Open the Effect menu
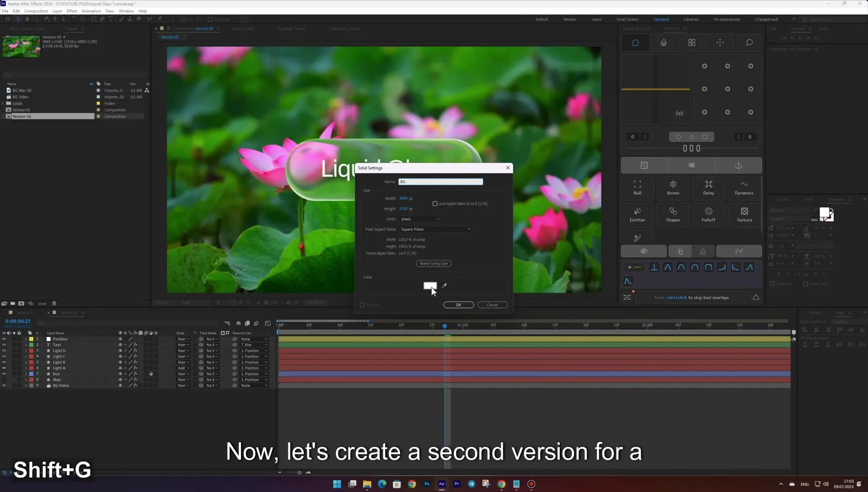This screenshot has width=868, height=492. coord(72,11)
